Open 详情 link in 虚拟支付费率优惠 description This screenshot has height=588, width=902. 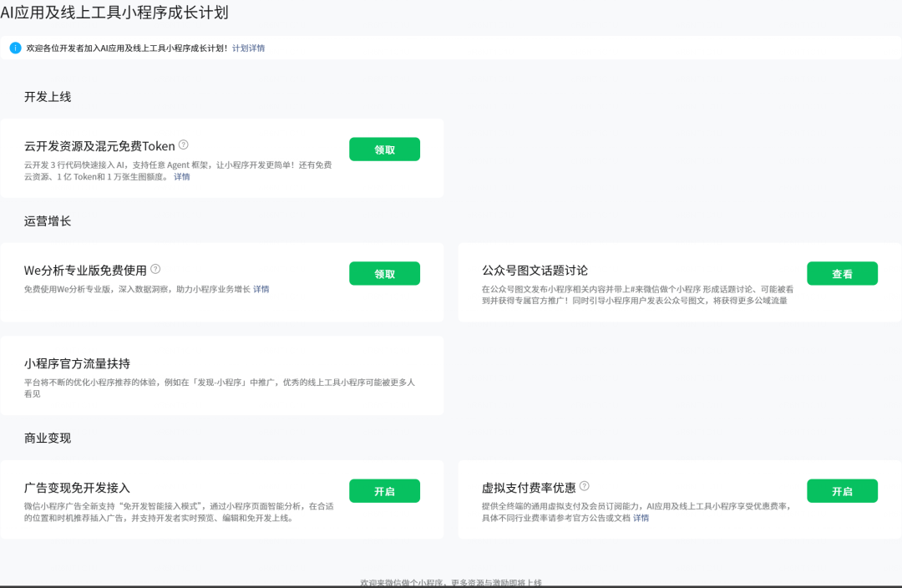click(641, 518)
